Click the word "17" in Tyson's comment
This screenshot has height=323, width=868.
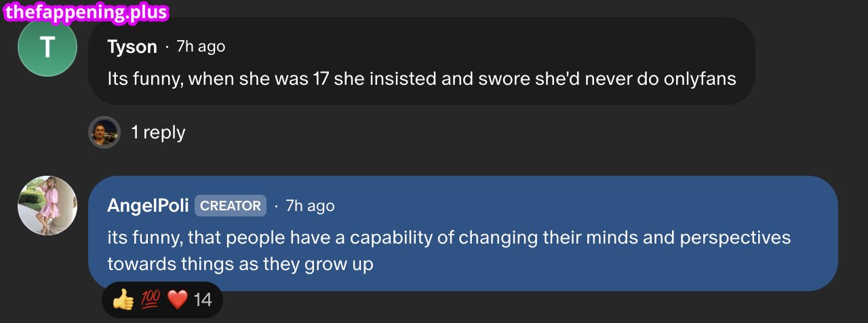pos(321,79)
